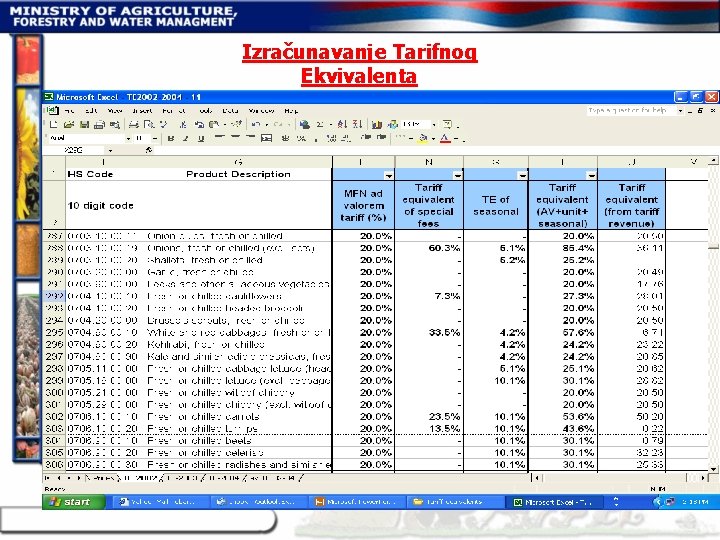Screen dimensions: 720x540
Task: Select the cell showing 85.4%
Action: 563,248
